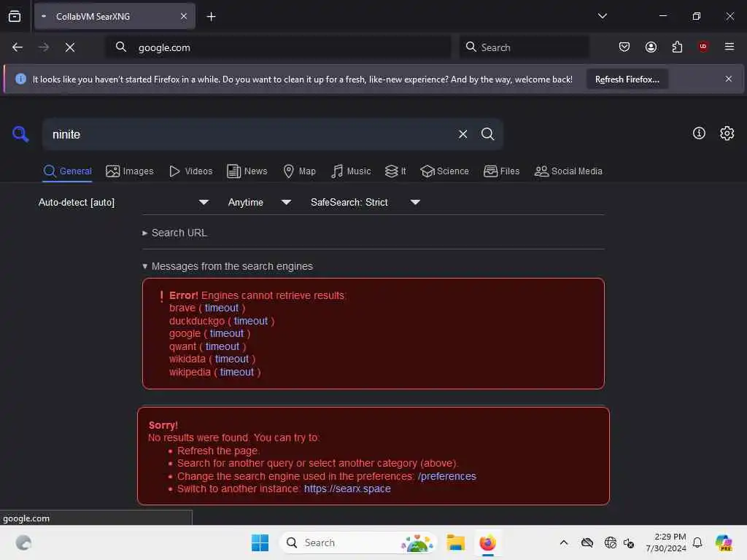Open Firefox Pocket save icon
This screenshot has height=560, width=747.
pyautogui.click(x=624, y=47)
